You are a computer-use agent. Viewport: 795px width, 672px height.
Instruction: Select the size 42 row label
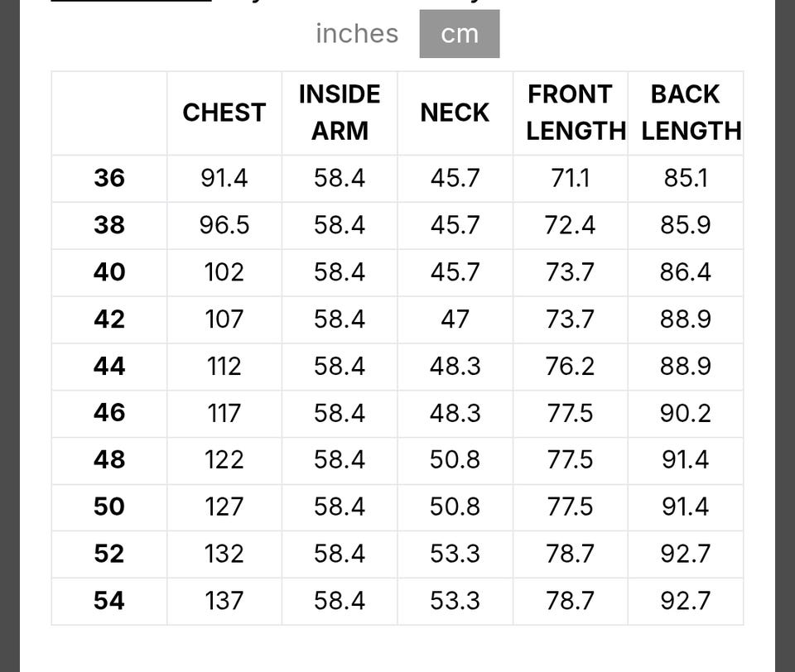pyautogui.click(x=109, y=319)
